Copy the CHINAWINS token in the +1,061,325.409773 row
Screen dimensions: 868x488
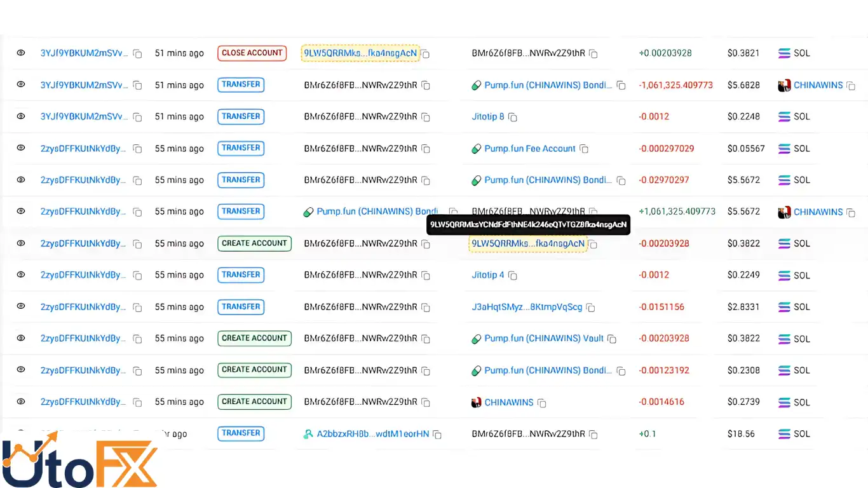point(851,213)
